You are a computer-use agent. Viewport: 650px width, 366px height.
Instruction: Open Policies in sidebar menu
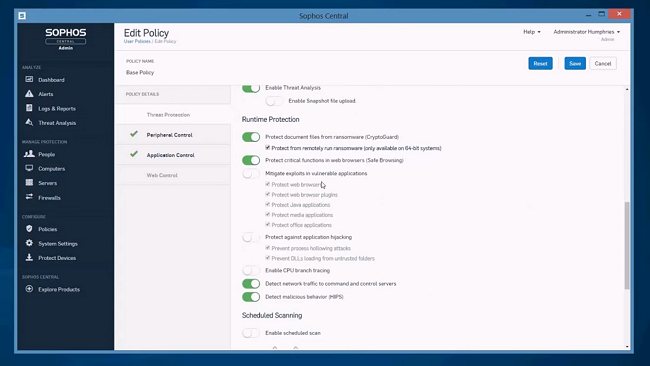[48, 229]
